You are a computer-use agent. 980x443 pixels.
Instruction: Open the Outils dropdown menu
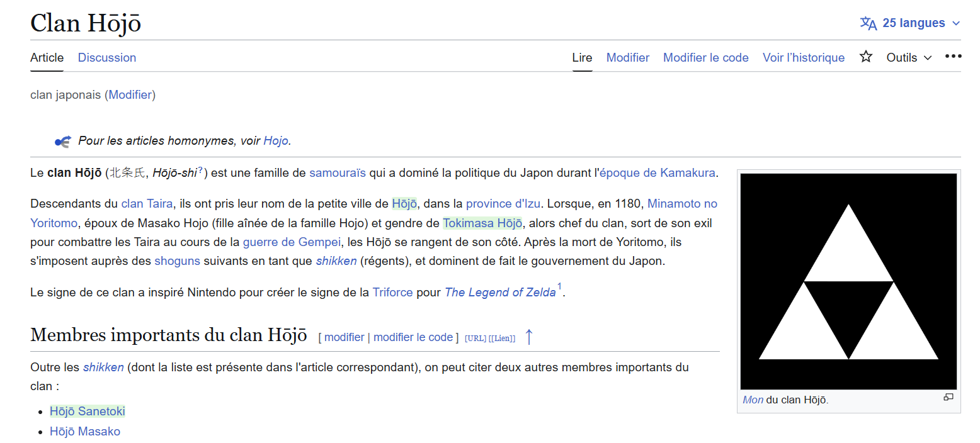tap(908, 57)
